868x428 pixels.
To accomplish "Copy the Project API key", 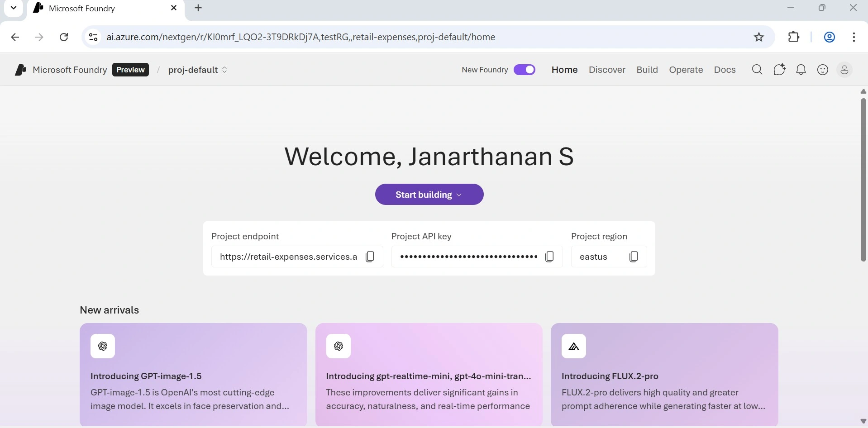I will tap(549, 257).
